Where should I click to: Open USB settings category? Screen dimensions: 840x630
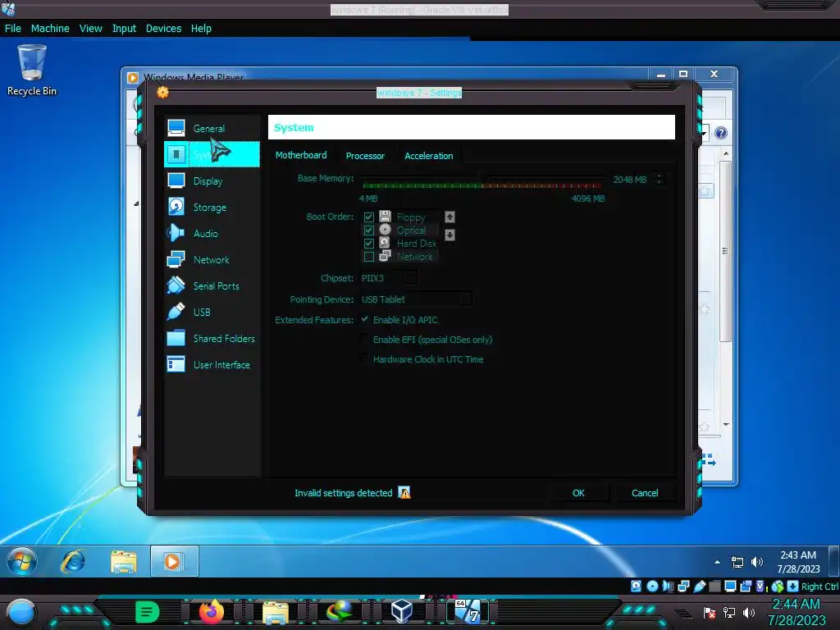pos(212,313)
